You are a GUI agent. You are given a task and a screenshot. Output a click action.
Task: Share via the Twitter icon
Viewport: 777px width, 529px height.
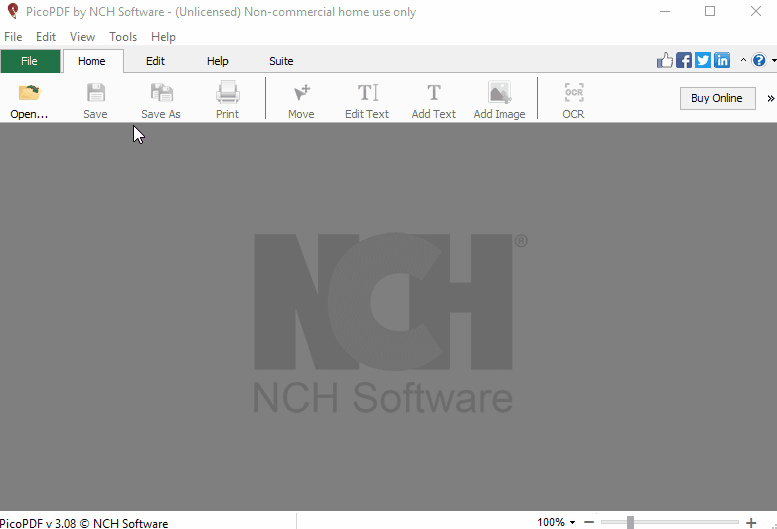coord(703,60)
